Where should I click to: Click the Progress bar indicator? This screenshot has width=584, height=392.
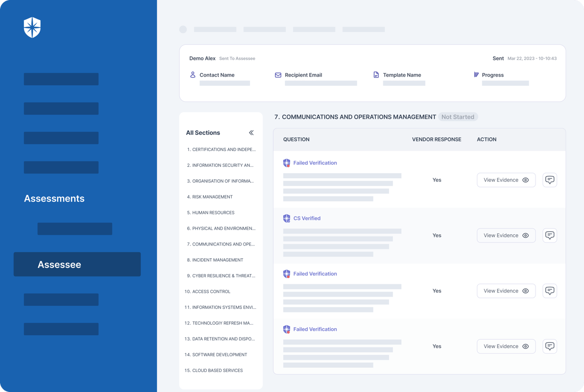(505, 83)
